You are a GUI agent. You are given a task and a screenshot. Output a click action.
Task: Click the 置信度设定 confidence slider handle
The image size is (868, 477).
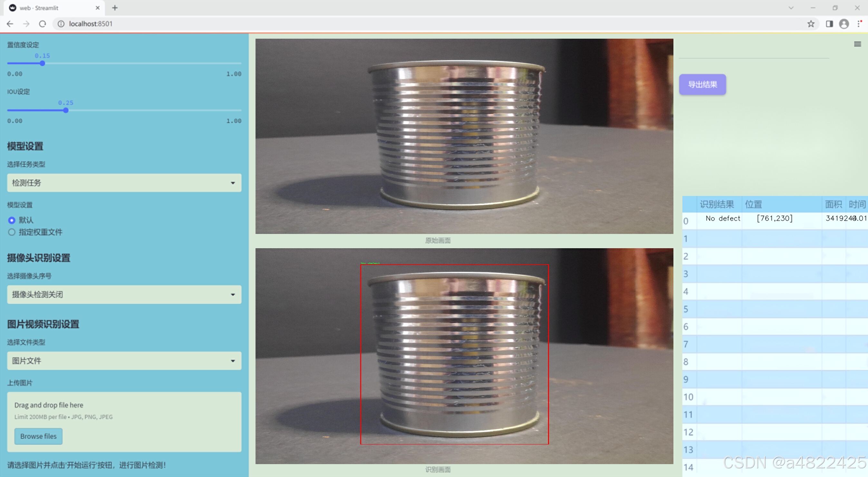click(43, 63)
